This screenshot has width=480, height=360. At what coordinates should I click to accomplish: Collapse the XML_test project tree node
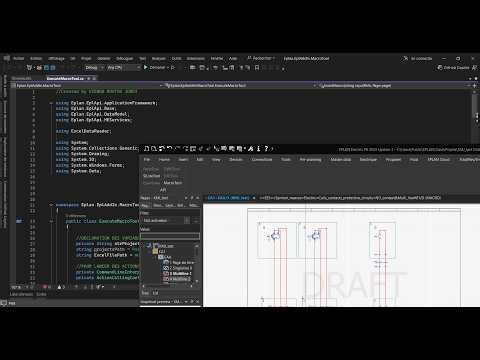pyautogui.click(x=149, y=246)
